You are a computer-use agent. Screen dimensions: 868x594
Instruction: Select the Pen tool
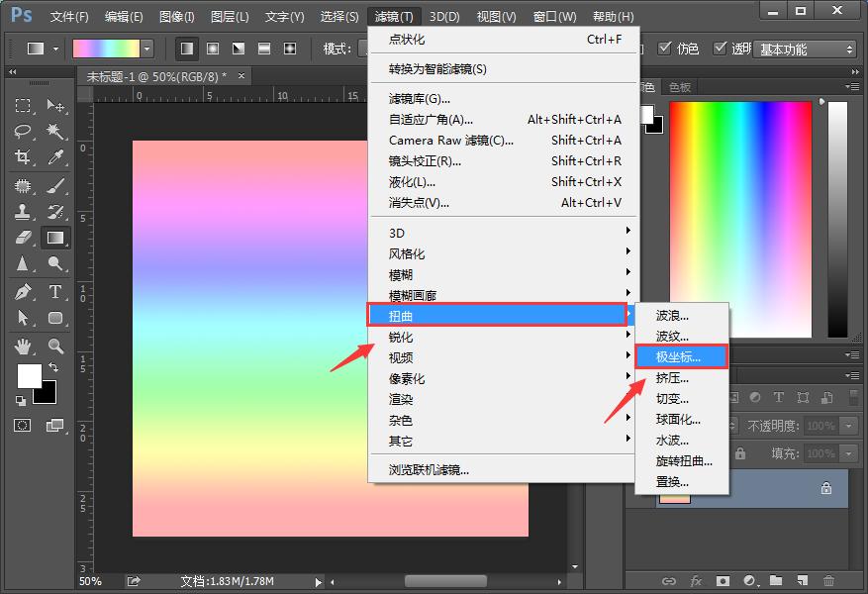pos(24,292)
